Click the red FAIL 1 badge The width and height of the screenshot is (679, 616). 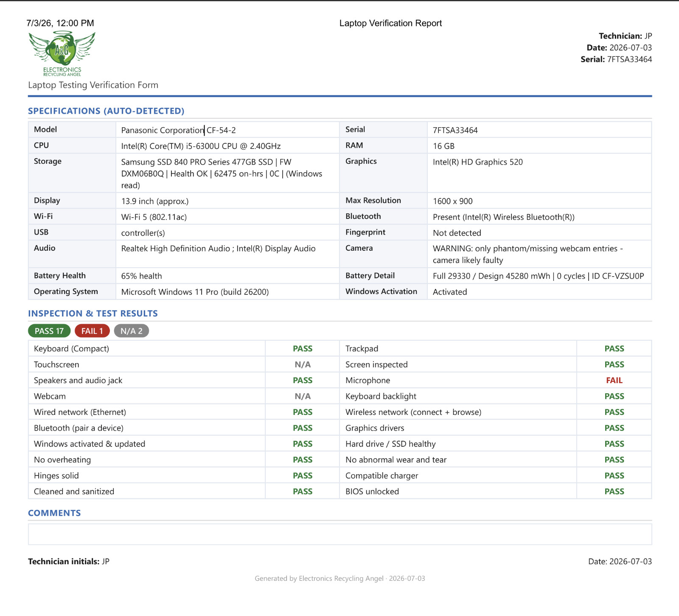(92, 331)
